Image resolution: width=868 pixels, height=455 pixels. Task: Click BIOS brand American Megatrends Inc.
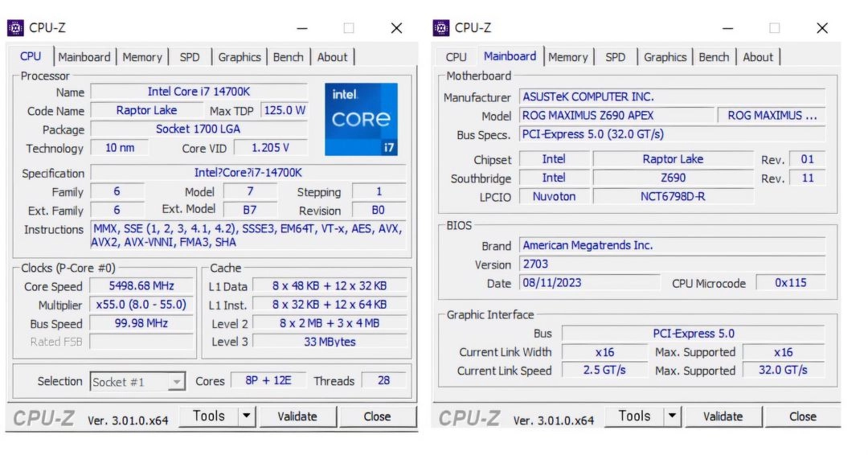click(672, 245)
